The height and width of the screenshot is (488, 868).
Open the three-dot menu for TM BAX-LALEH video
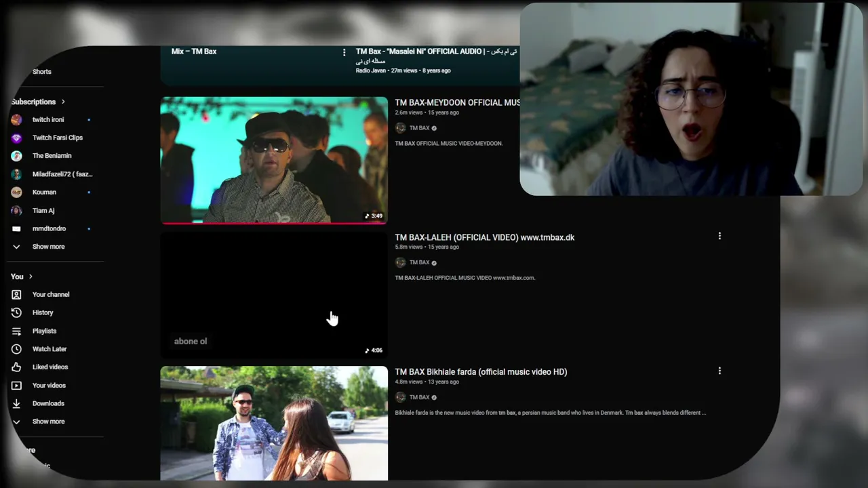pos(719,236)
